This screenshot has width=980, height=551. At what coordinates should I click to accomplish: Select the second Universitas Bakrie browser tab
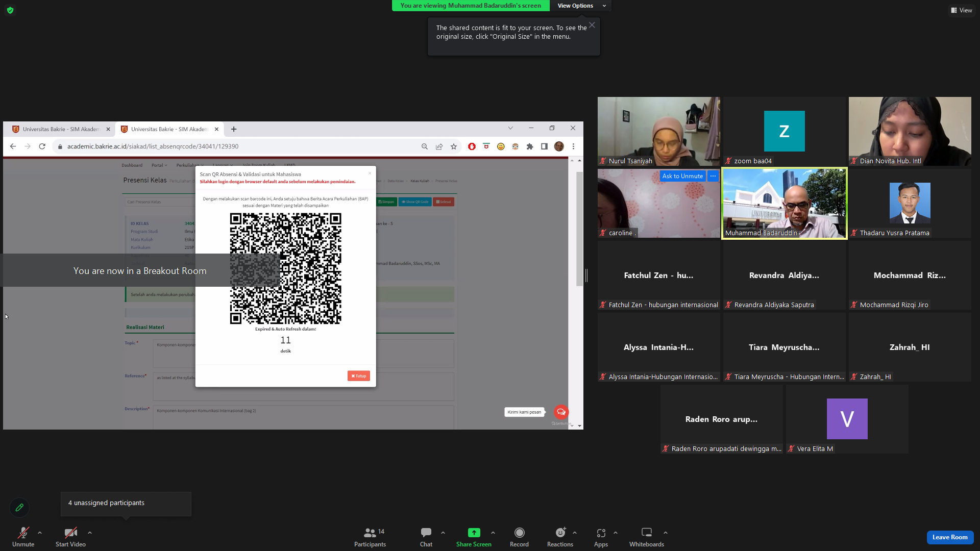(x=168, y=130)
